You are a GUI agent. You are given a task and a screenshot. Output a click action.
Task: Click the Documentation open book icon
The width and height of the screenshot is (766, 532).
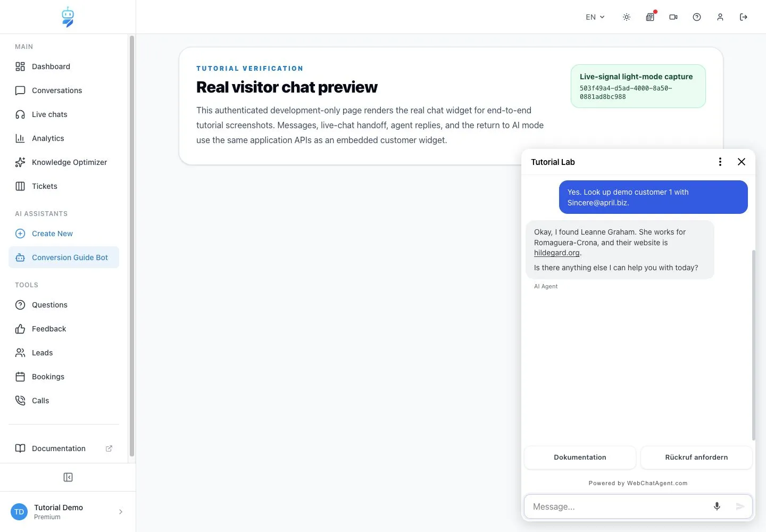[x=20, y=448]
